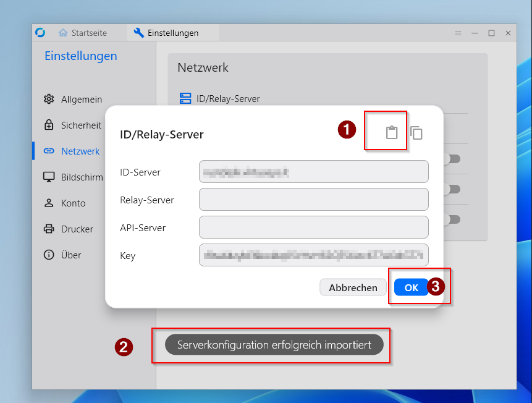
Task: Open Allgemein settings via the gear icon
Action: click(x=48, y=99)
